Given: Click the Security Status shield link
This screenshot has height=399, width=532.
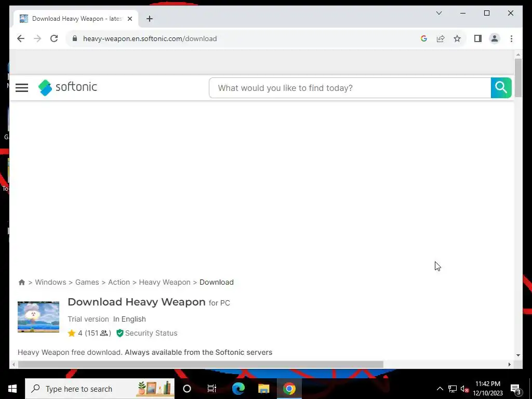Looking at the screenshot, I should click(147, 333).
